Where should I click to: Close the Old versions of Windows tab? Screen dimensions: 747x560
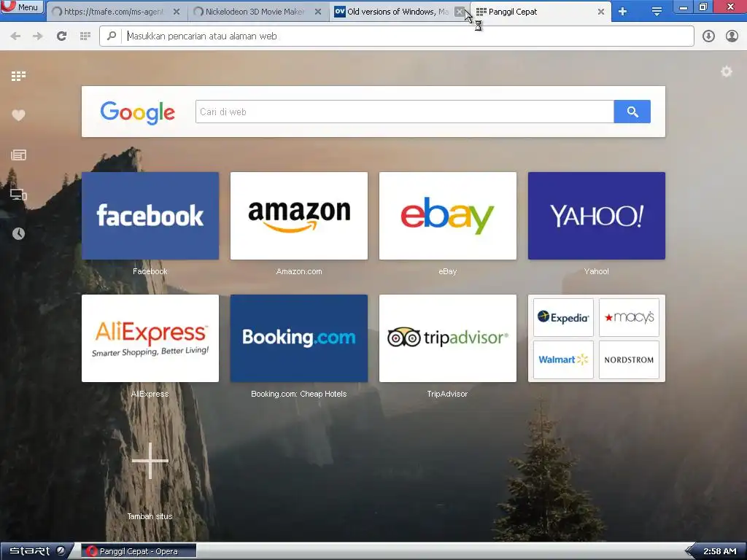pos(460,12)
